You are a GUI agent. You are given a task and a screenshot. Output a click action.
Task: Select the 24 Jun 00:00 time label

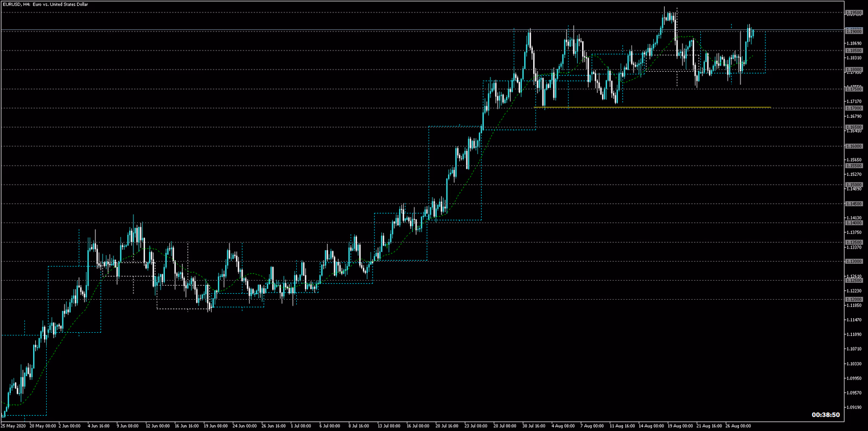(x=244, y=426)
